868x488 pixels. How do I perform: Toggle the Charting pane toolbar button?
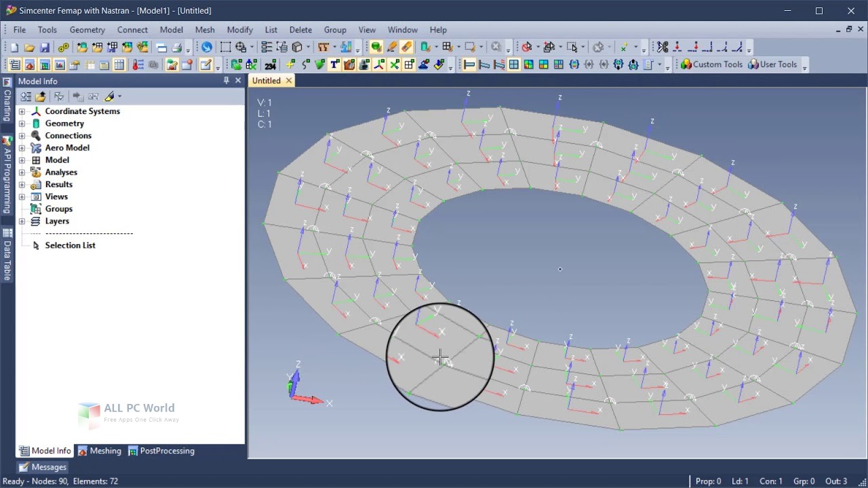pyautogui.click(x=60, y=64)
